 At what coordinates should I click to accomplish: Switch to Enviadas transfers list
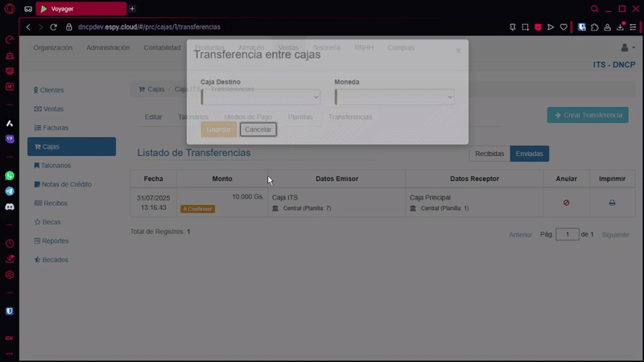click(x=529, y=153)
